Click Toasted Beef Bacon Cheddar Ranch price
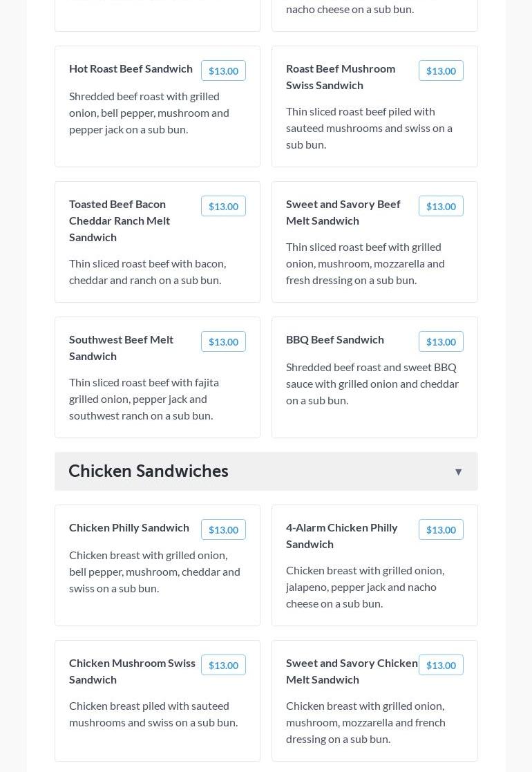532x772 pixels. pyautogui.click(x=223, y=206)
